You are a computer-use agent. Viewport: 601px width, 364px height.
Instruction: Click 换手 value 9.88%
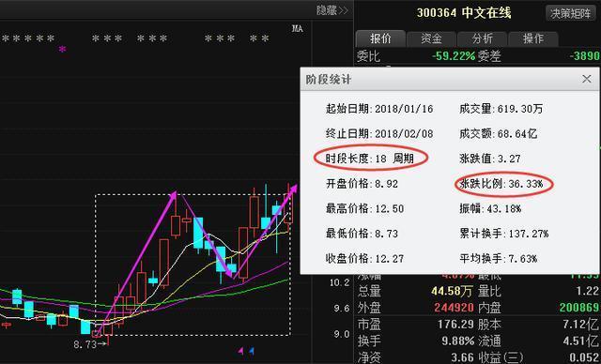pos(457,341)
